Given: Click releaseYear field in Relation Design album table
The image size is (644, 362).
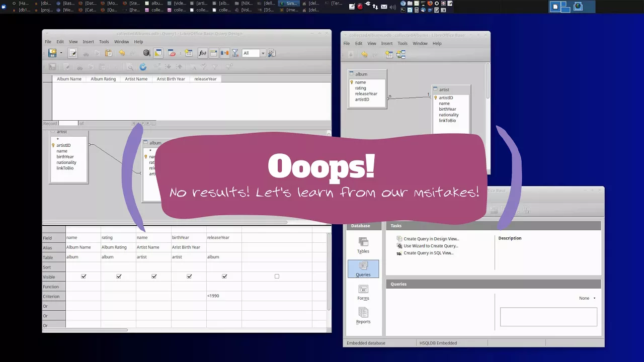Looking at the screenshot, I should coord(366,94).
